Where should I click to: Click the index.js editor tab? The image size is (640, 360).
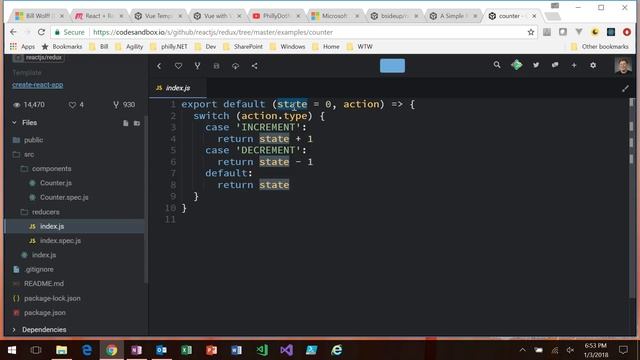click(178, 88)
